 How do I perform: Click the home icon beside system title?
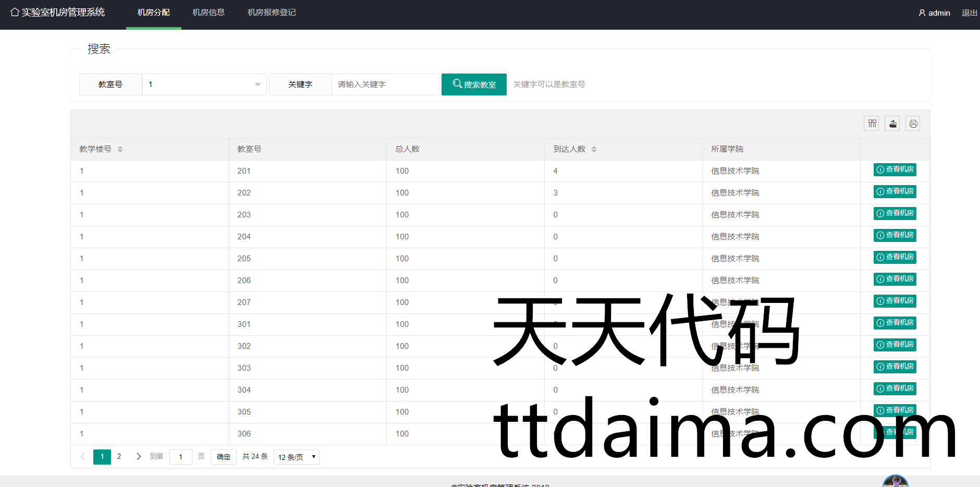click(15, 12)
